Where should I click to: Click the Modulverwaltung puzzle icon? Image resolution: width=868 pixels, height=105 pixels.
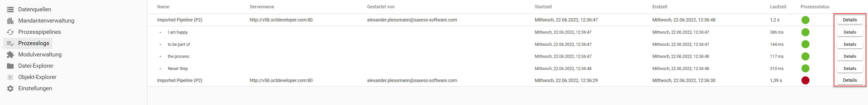point(10,55)
